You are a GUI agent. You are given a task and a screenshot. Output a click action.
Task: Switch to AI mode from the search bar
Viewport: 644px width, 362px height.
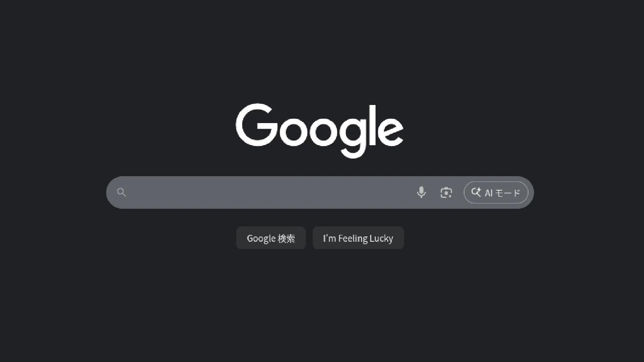tap(496, 192)
